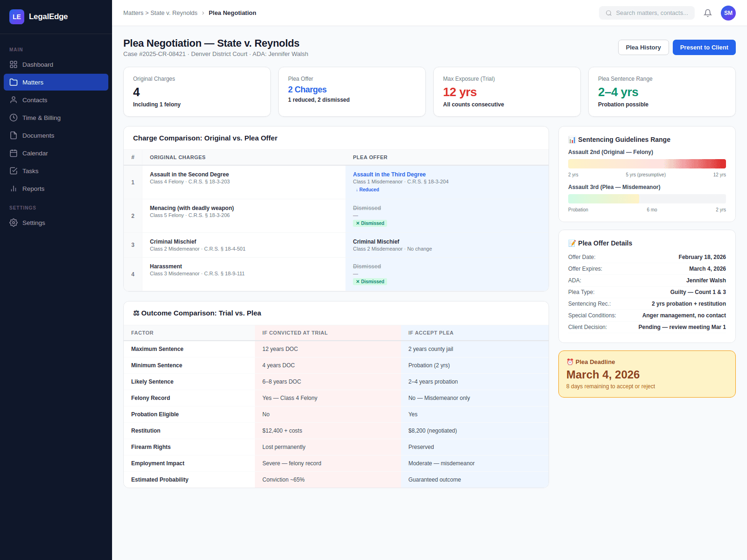Screen dimensions: 747x560
Task: Click the Plea Offer Details memo icon
Action: [572, 243]
